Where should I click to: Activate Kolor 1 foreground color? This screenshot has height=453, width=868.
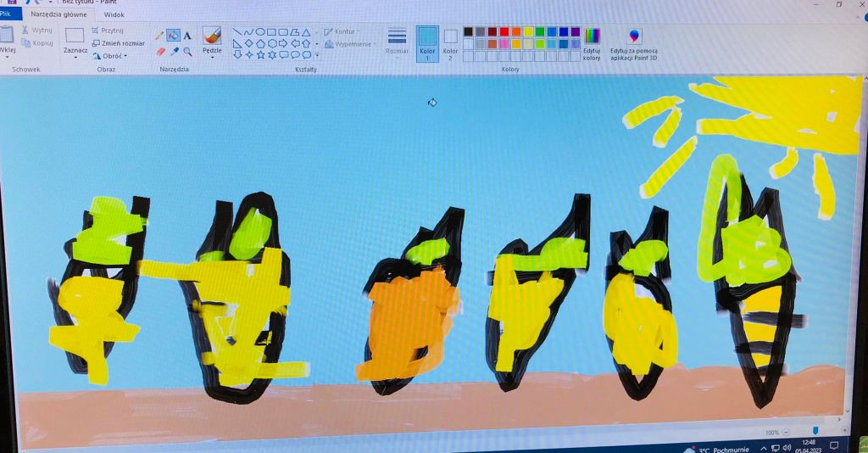point(427,44)
